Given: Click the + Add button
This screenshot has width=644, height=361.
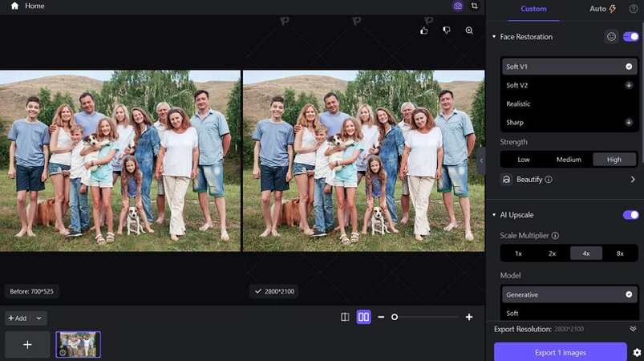Looking at the screenshot, I should coord(18,318).
